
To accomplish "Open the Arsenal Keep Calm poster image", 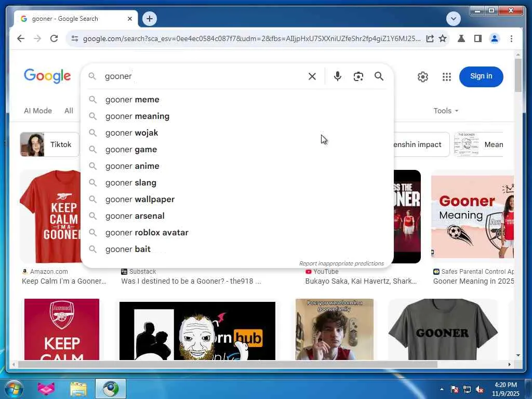I will (x=62, y=329).
